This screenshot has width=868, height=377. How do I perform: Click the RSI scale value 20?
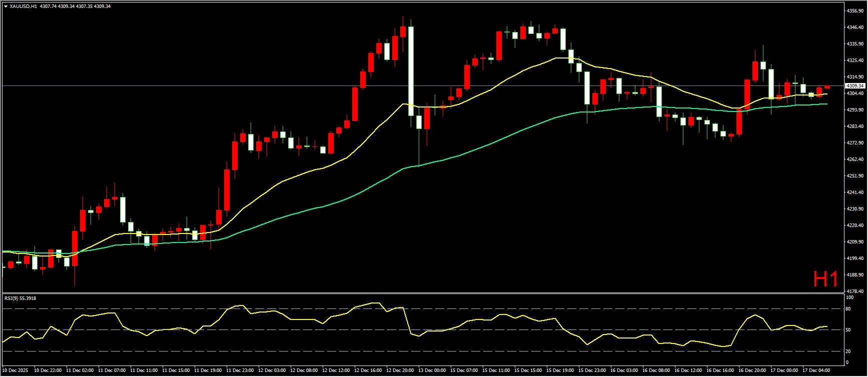(x=848, y=351)
